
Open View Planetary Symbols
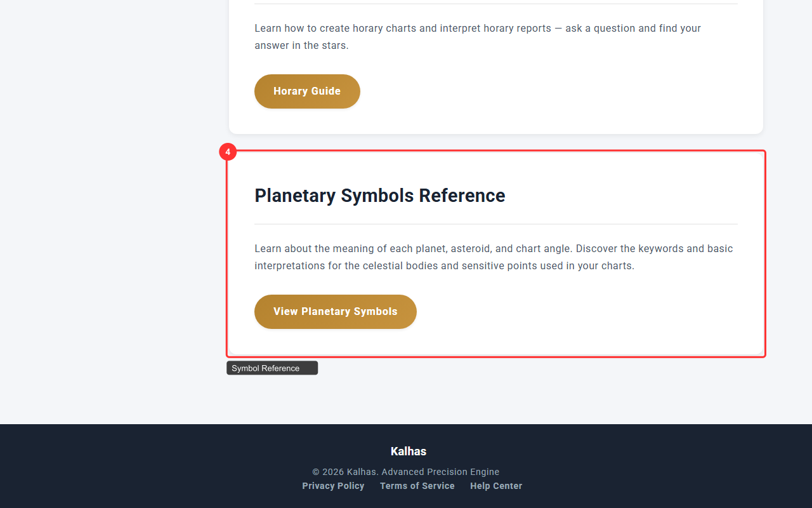click(335, 312)
